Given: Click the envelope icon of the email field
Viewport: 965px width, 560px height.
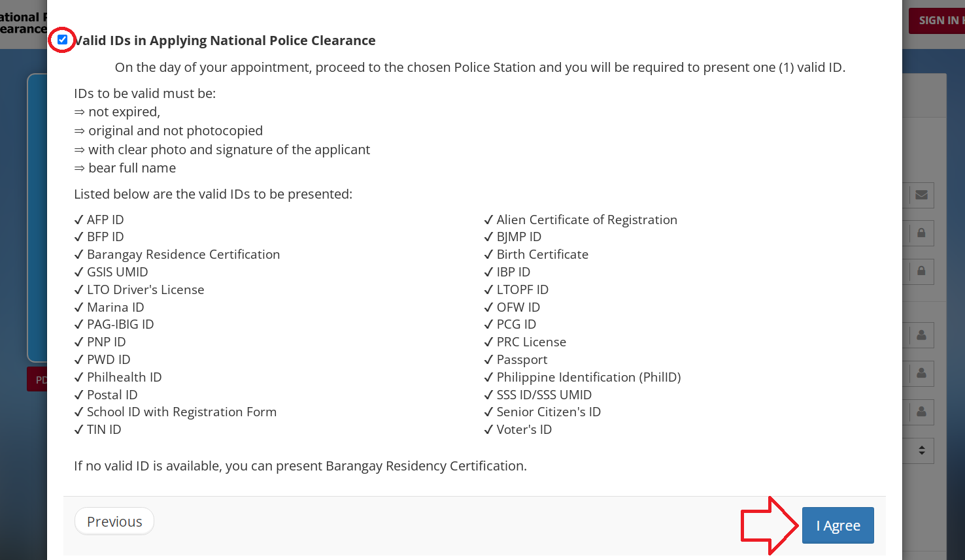Looking at the screenshot, I should (x=921, y=195).
